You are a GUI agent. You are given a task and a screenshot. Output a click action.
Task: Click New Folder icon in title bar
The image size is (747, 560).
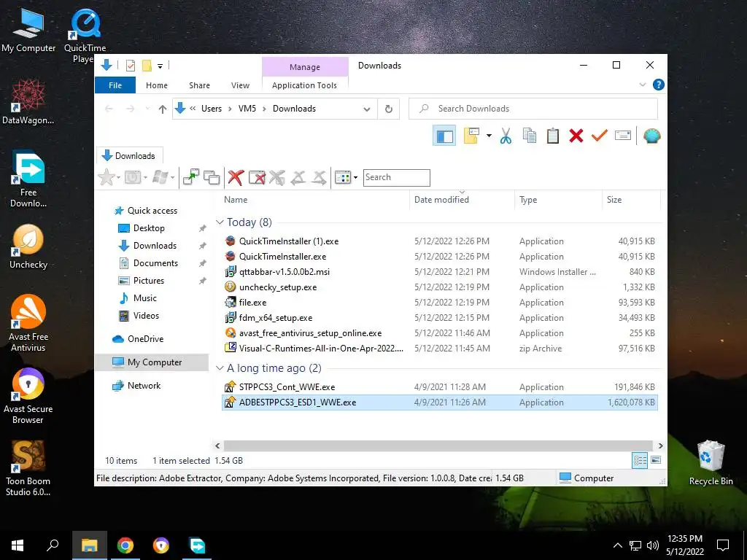(x=147, y=66)
